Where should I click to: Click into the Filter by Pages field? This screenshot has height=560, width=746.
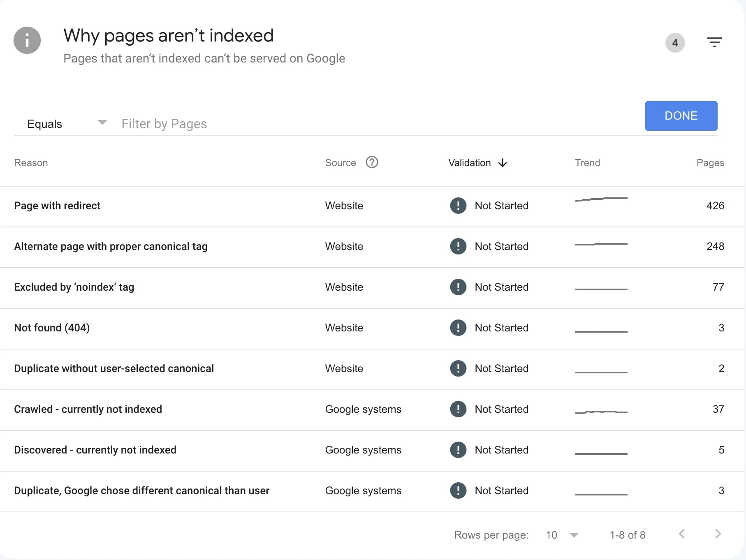[370, 124]
